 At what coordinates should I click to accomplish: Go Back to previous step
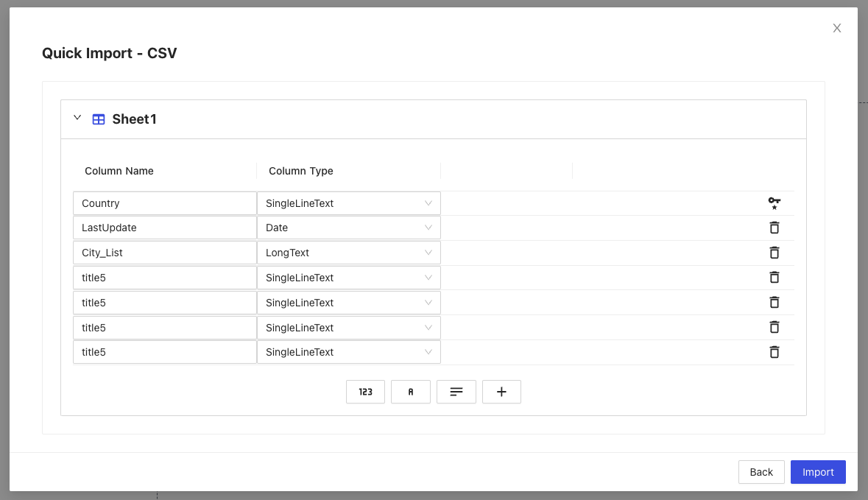click(761, 472)
